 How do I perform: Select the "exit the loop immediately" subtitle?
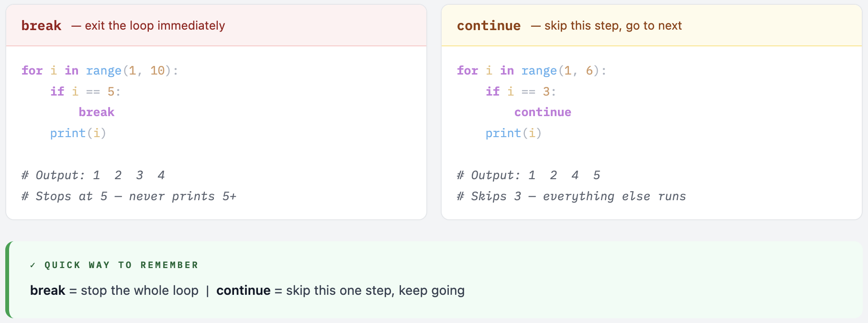154,26
